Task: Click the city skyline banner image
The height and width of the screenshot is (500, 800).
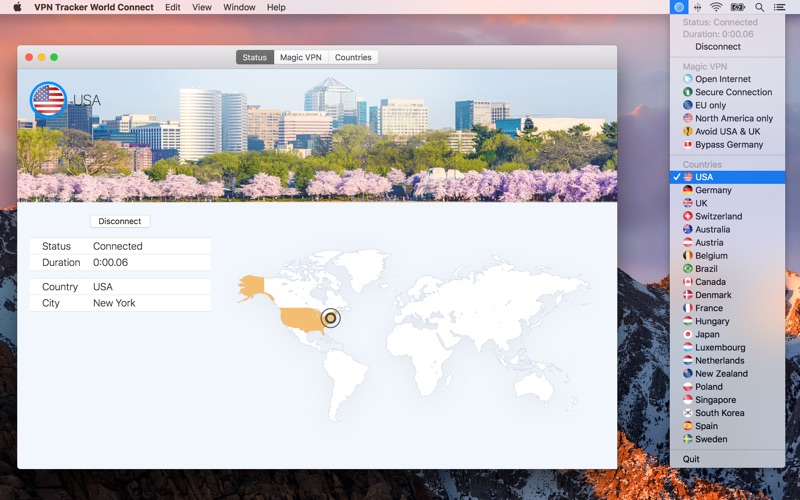Action: pos(317,135)
